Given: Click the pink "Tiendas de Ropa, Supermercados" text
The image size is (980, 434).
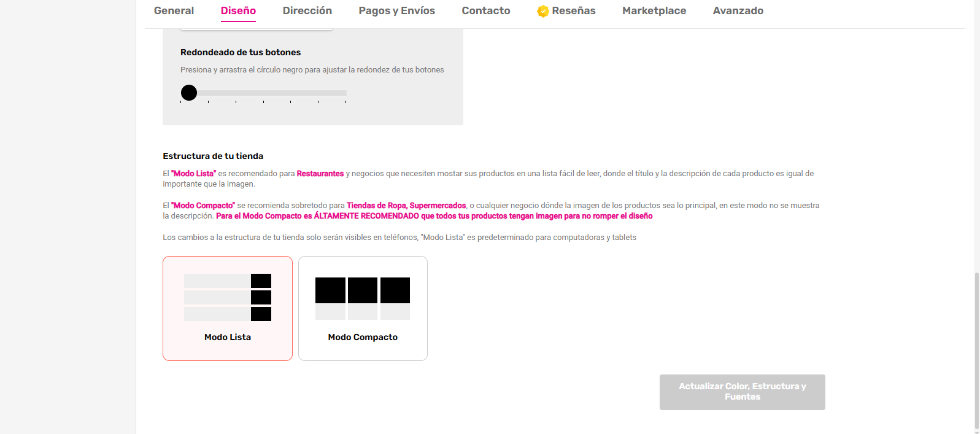Looking at the screenshot, I should 406,206.
